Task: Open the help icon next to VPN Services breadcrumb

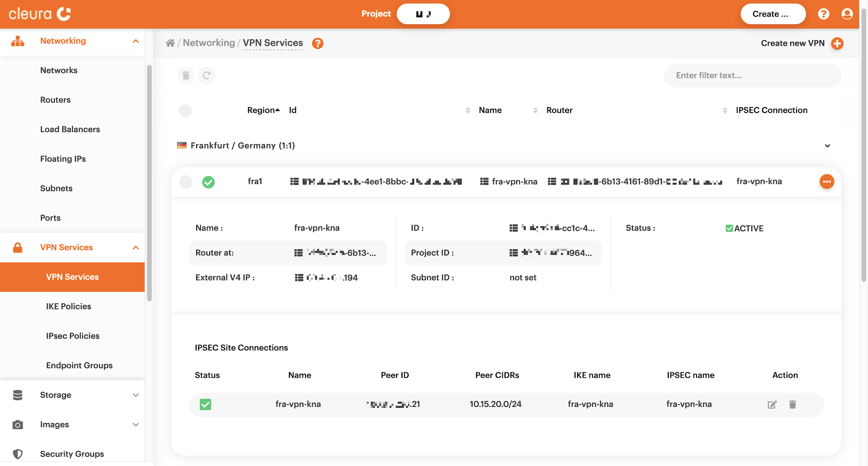Action: click(x=318, y=43)
